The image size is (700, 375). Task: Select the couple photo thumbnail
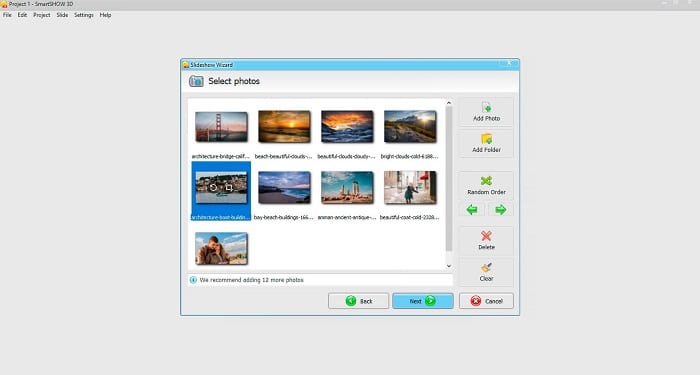pyautogui.click(x=221, y=248)
